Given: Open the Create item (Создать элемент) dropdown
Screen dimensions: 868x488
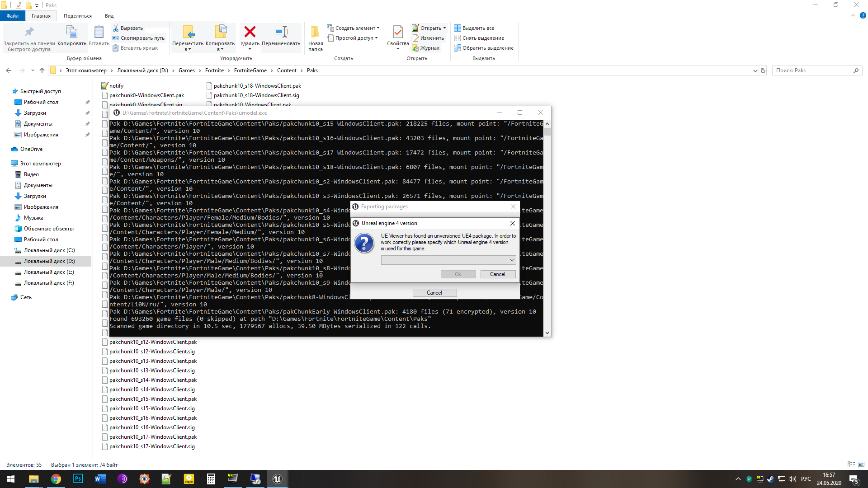Looking at the screenshot, I should pos(353,28).
